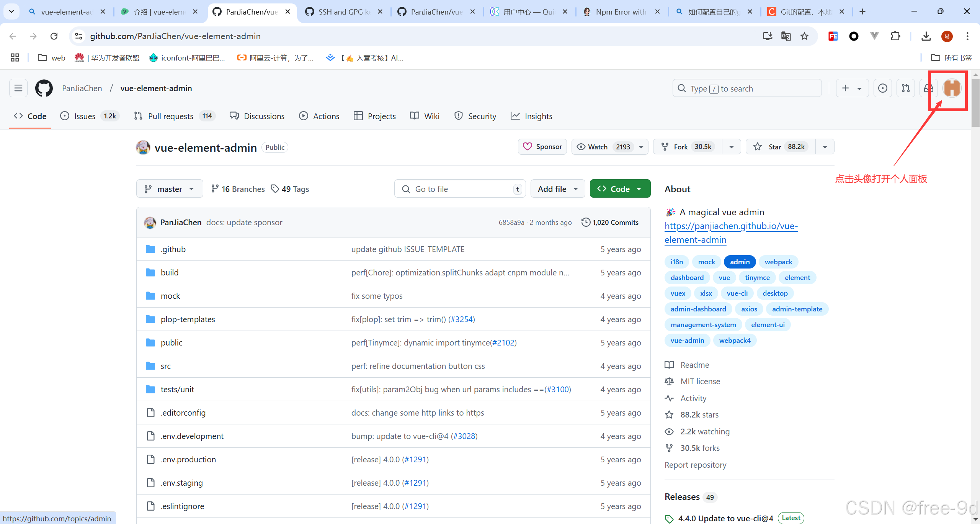This screenshot has height=524, width=980.
Task: Open pull requests icon in header
Action: pyautogui.click(x=906, y=88)
